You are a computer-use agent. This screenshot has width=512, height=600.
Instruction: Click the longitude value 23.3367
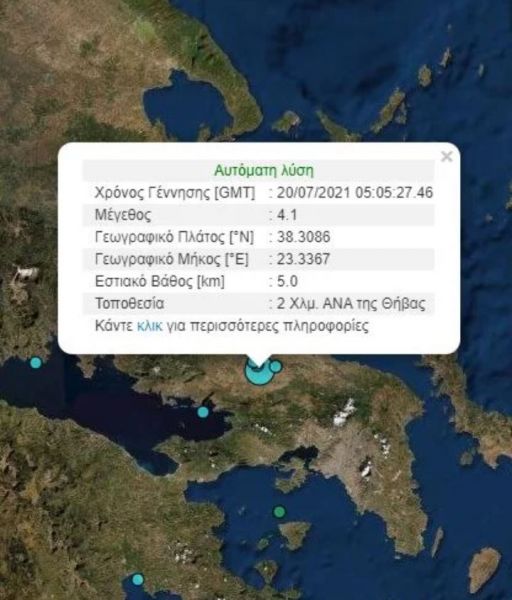303,259
